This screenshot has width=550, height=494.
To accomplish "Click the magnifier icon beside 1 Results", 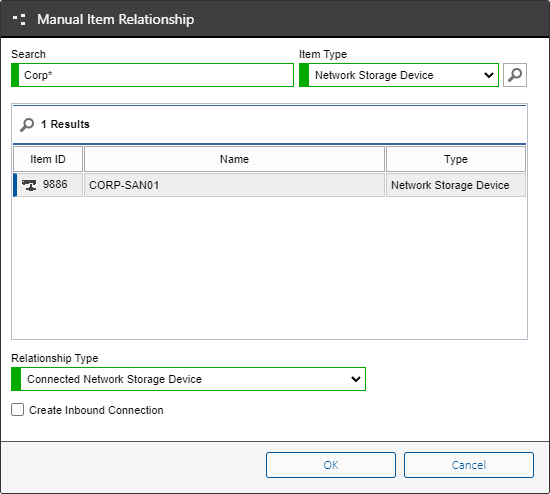I will coord(27,125).
